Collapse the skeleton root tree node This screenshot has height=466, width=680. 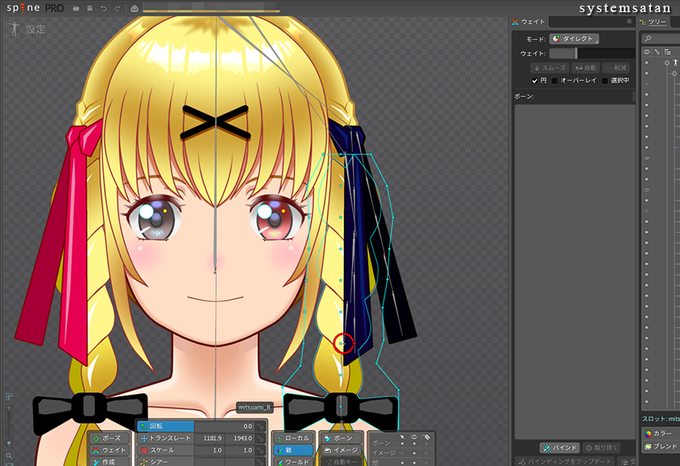point(667,63)
